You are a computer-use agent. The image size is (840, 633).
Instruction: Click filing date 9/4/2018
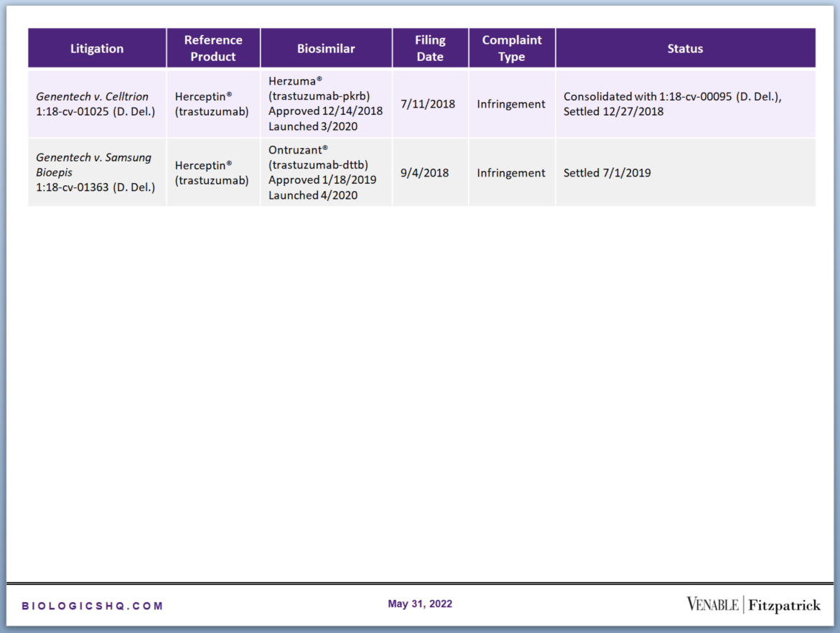pos(424,173)
